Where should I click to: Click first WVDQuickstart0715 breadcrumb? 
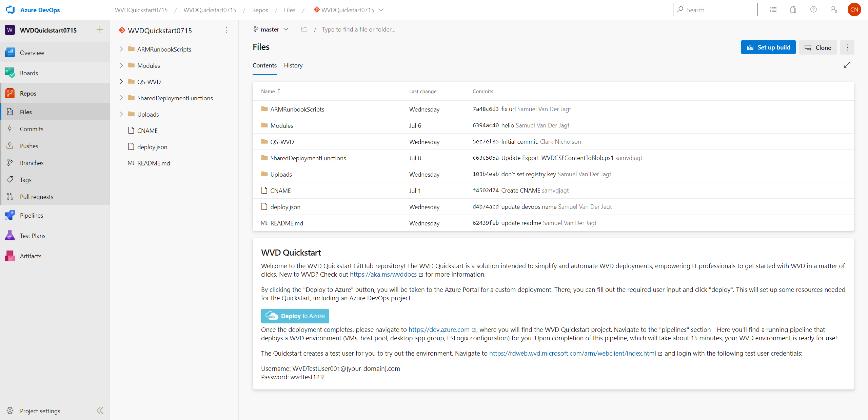pyautogui.click(x=141, y=10)
